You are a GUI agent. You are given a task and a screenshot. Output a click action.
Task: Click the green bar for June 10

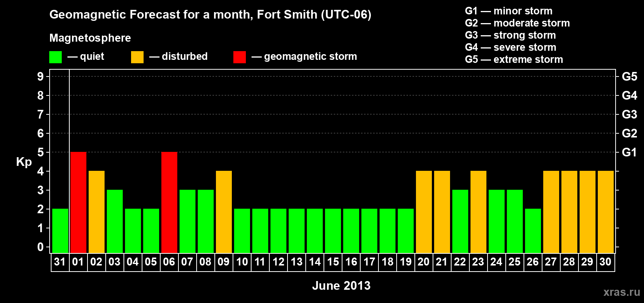(x=242, y=231)
